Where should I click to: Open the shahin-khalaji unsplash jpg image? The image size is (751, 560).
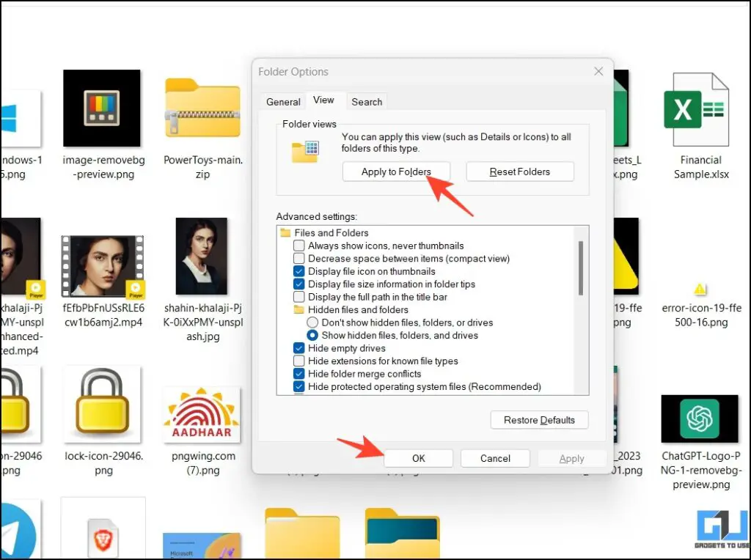coord(202,257)
